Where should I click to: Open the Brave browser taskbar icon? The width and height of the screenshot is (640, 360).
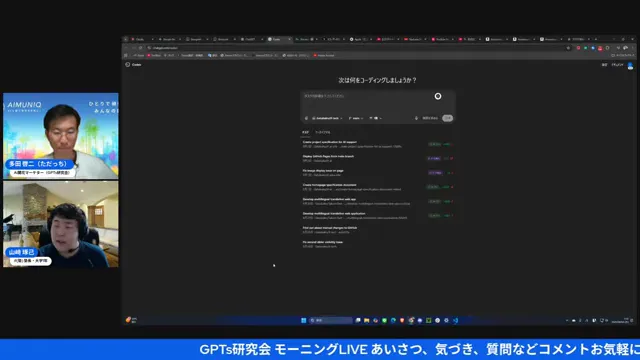point(402,320)
